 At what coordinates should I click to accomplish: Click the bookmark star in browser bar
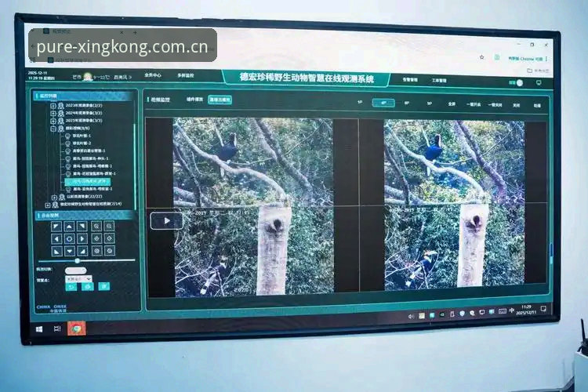point(482,57)
